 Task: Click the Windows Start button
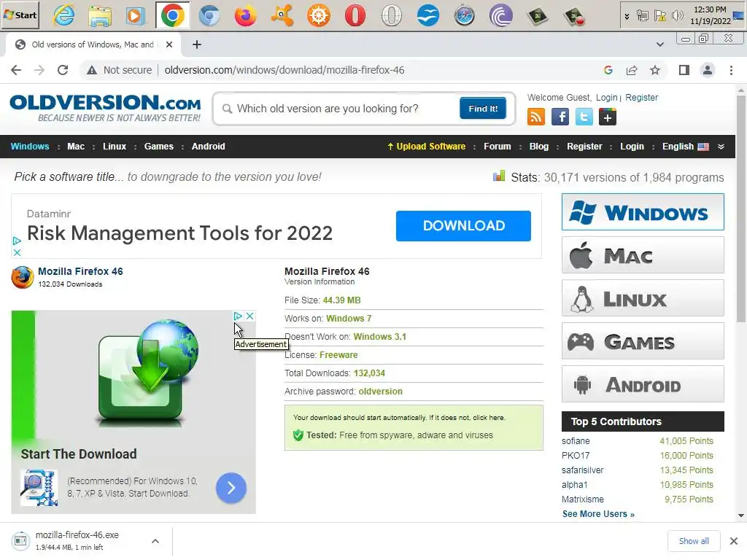20,15
